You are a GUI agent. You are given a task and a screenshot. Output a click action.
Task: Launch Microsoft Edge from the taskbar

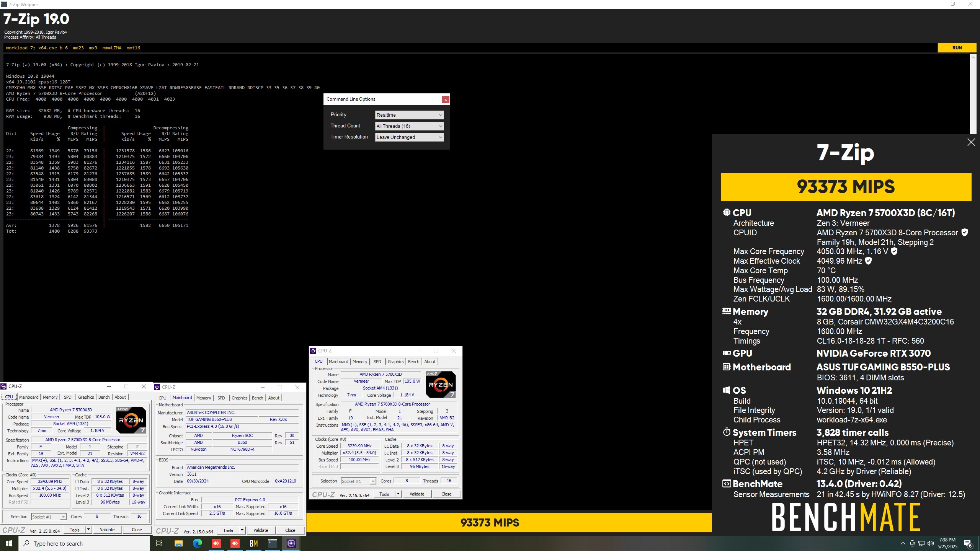(x=197, y=543)
